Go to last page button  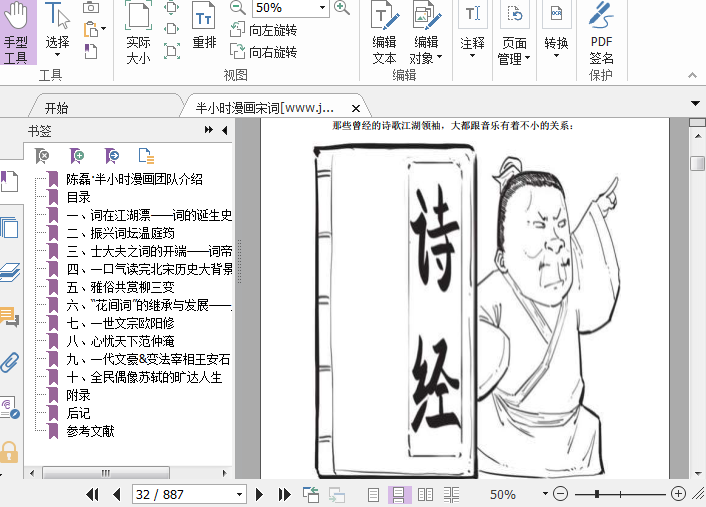pyautogui.click(x=284, y=494)
